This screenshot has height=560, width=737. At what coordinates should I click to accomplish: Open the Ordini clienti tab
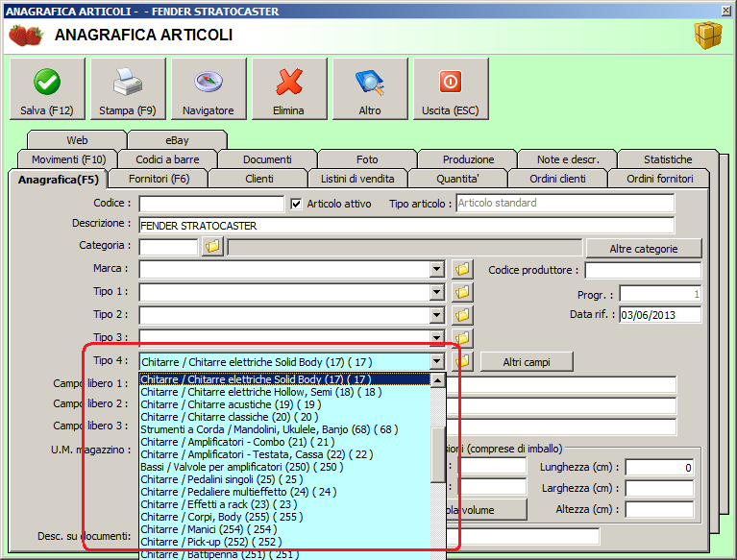coord(558,179)
